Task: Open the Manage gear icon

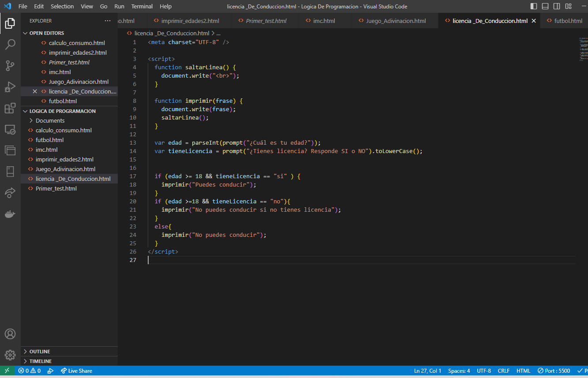Action: 10,355
